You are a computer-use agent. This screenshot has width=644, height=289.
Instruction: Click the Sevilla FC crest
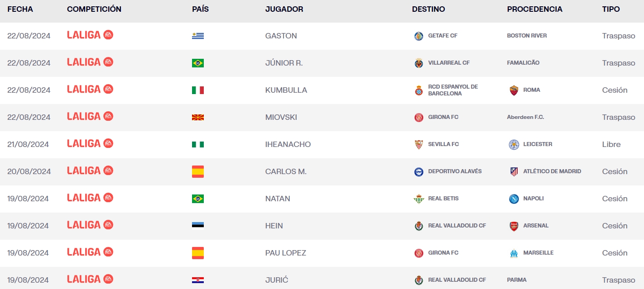point(418,145)
